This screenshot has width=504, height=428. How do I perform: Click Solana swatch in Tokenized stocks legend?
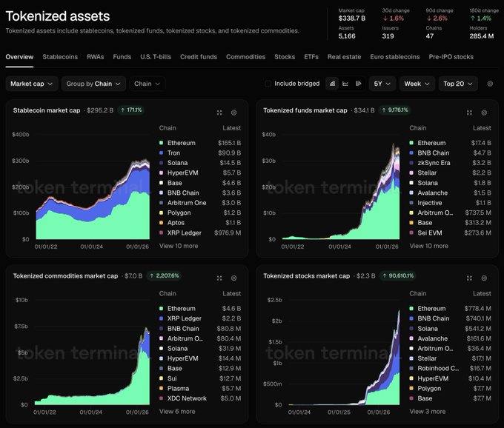point(411,329)
